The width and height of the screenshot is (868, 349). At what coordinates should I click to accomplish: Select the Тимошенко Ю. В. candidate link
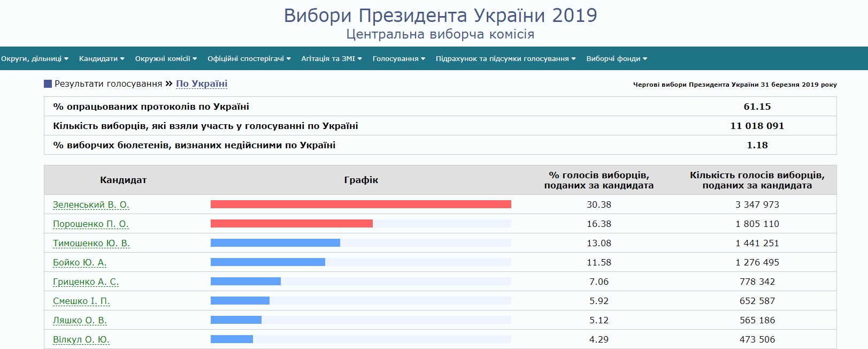coord(91,243)
